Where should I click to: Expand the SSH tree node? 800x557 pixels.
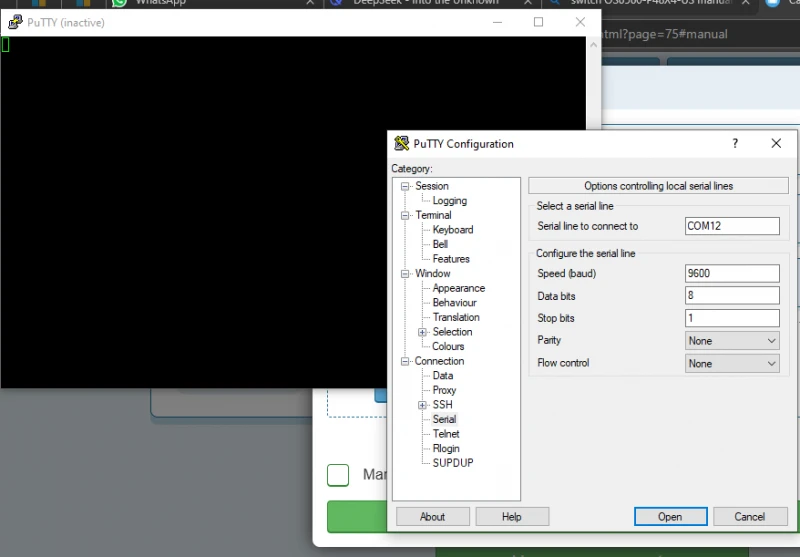422,405
